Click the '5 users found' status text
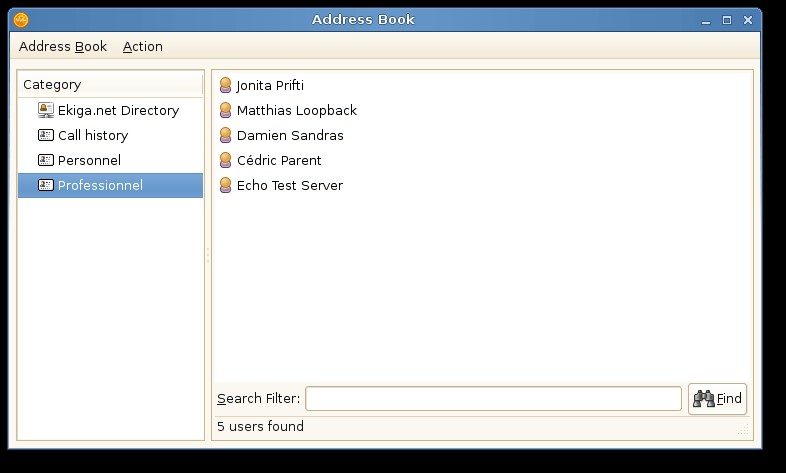Viewport: 786px width, 473px height. (260, 426)
